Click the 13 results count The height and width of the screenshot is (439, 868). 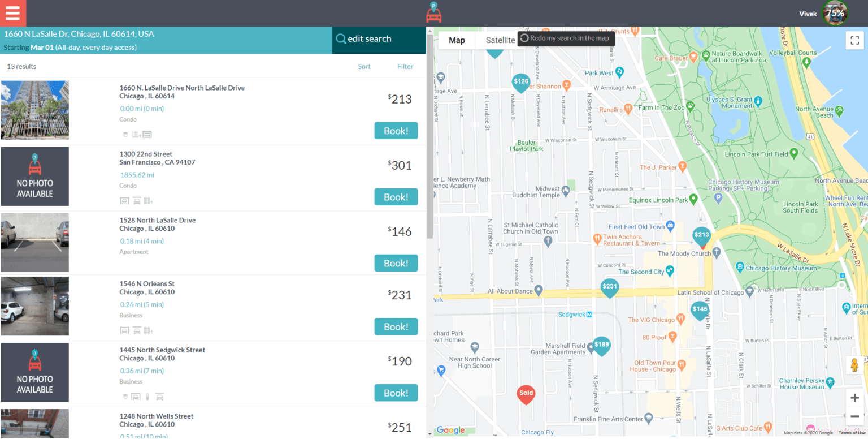tap(21, 67)
